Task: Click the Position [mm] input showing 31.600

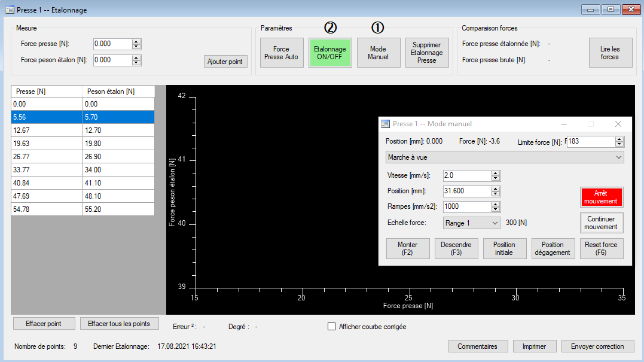Action: coord(468,191)
